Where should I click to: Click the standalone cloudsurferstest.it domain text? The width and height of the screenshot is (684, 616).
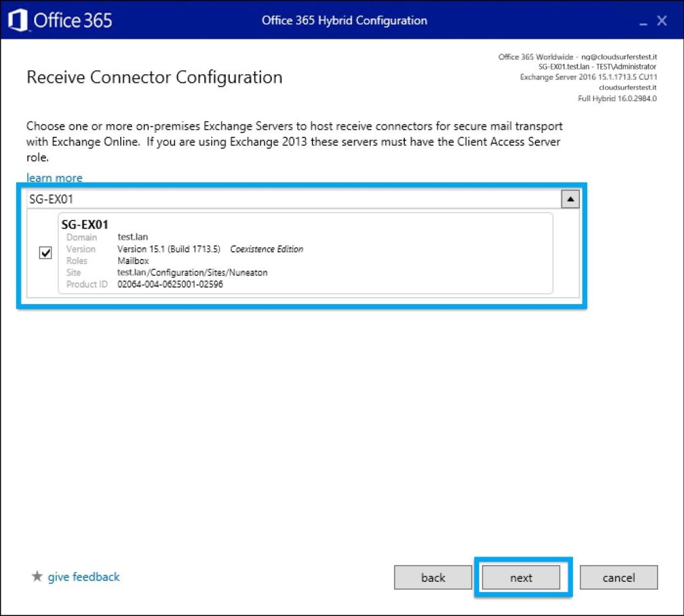tap(627, 88)
